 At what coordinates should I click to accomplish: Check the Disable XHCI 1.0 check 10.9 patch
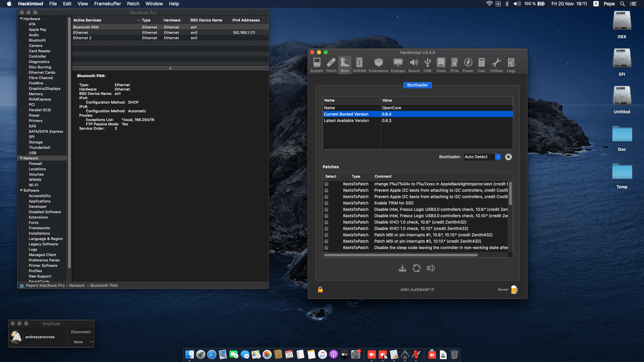click(x=327, y=222)
